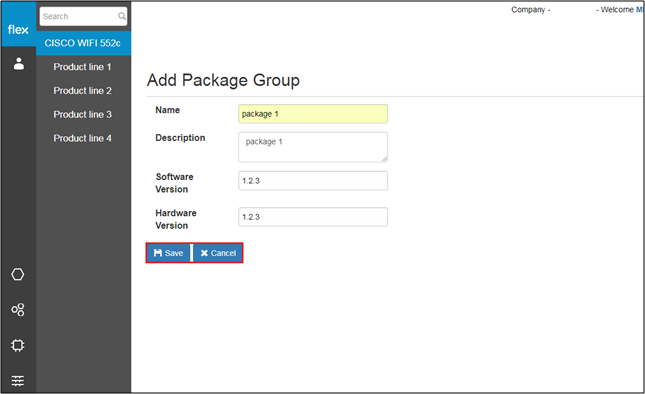Click the Name field containing package 1
Screen dimensions: 645x394
coord(313,114)
